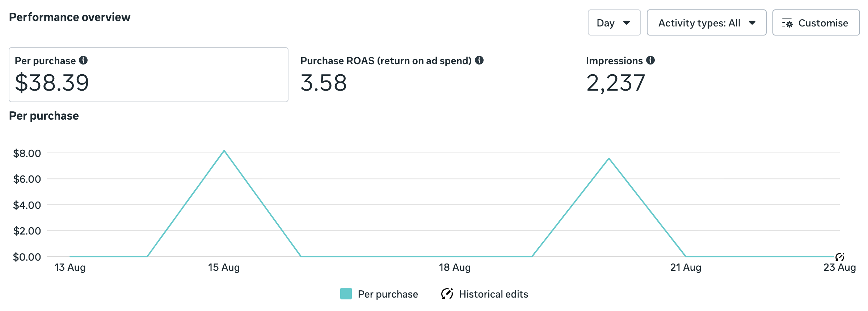This screenshot has height=311, width=868.
Task: Click the 3.58 ROAS value
Action: pyautogui.click(x=324, y=83)
